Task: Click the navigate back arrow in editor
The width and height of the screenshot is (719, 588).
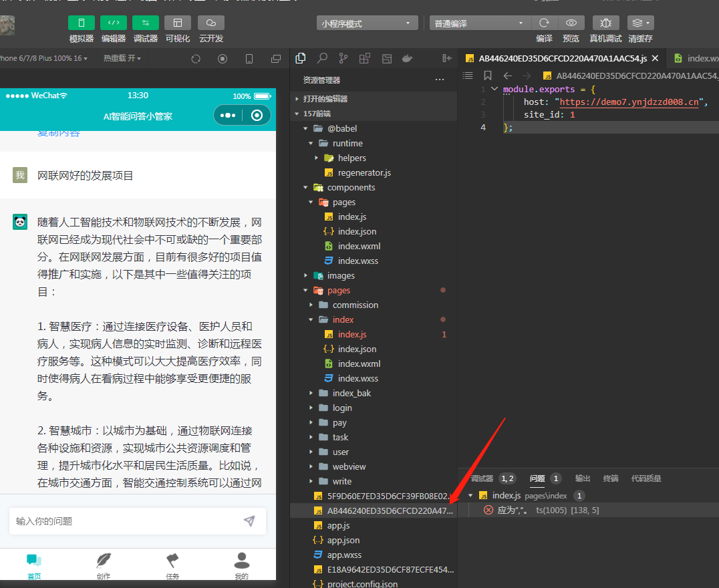Action: pos(508,76)
